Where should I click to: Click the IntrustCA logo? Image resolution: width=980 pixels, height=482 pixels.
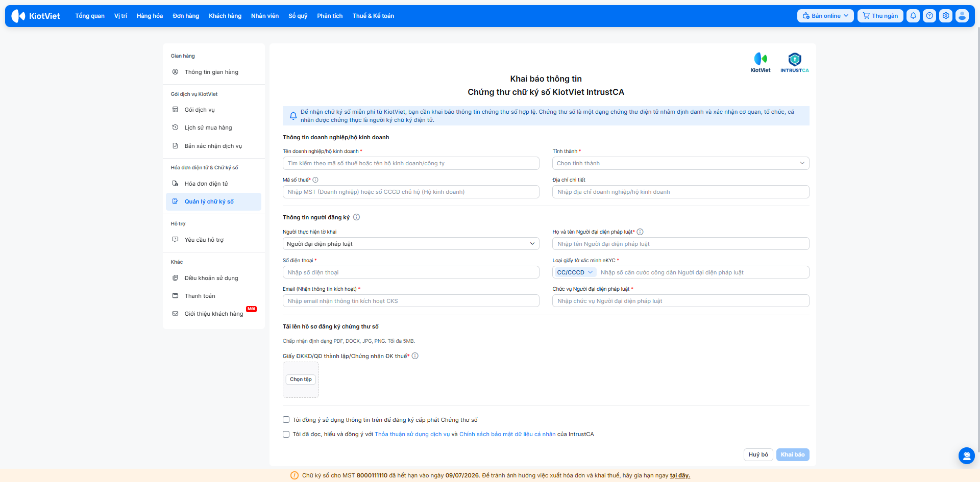click(x=795, y=63)
